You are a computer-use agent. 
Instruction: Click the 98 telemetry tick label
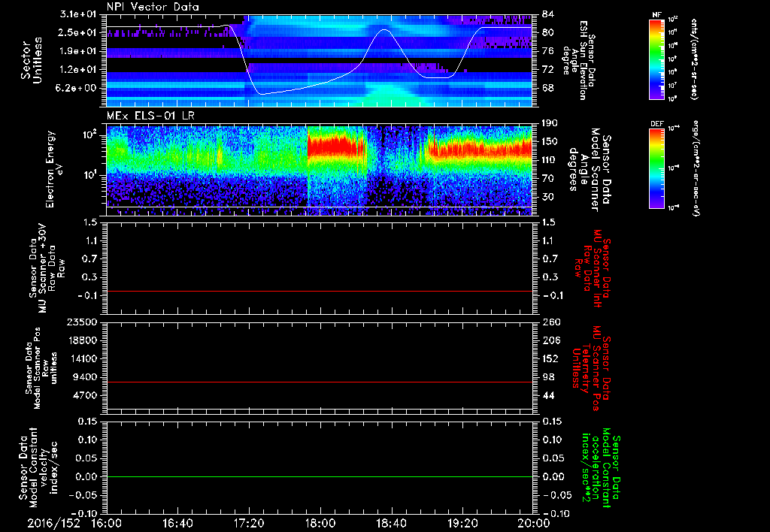(x=548, y=377)
